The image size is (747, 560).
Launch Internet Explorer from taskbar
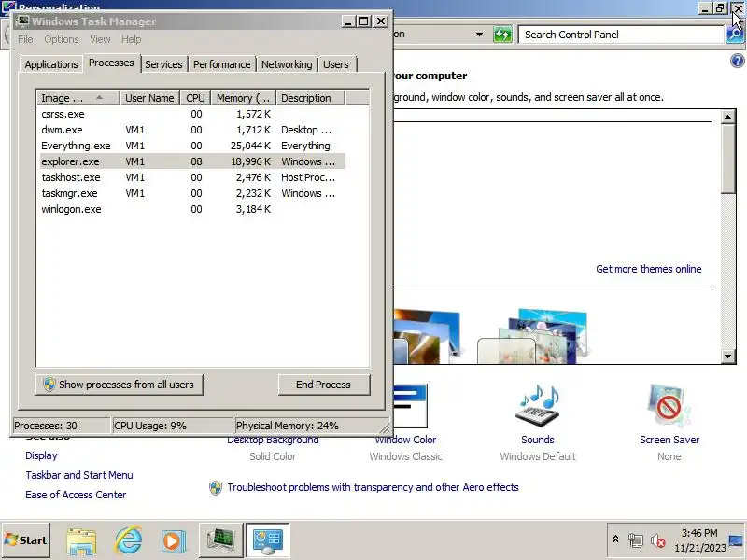tap(128, 540)
